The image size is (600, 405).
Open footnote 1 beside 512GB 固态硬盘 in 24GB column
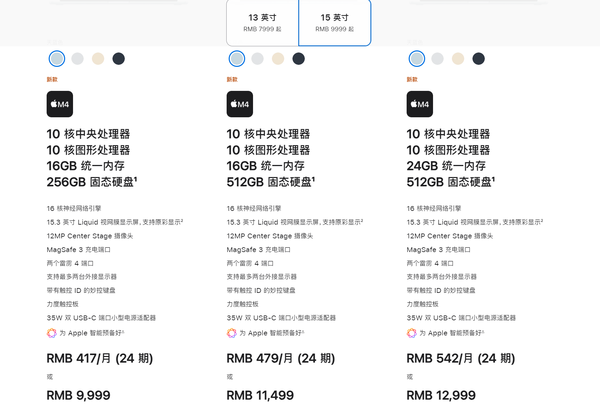click(493, 178)
